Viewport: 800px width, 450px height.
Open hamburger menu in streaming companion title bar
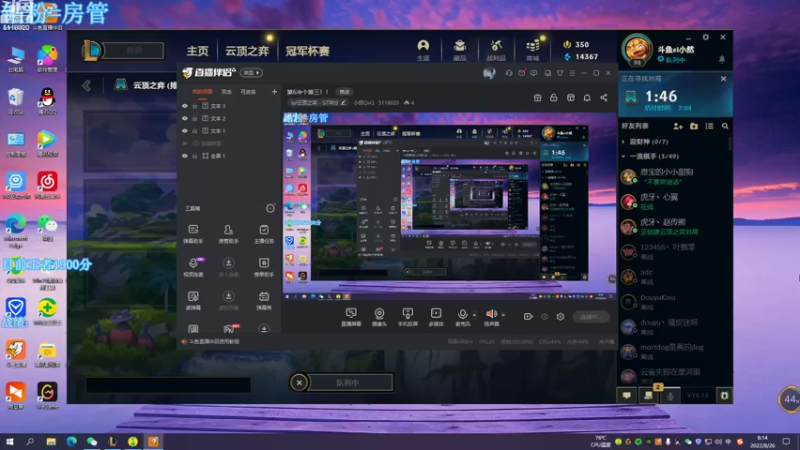coord(572,73)
